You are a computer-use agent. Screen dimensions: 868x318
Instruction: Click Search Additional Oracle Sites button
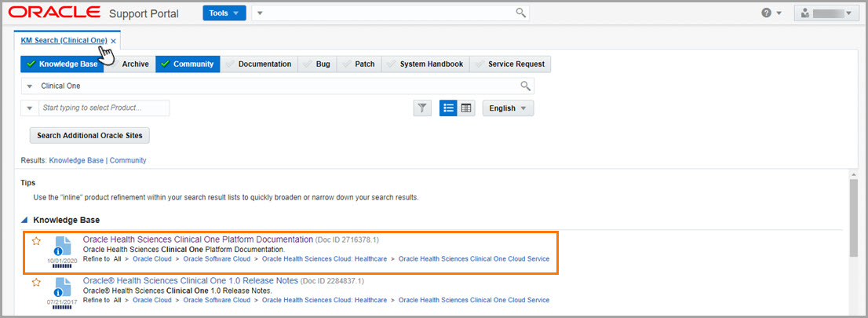(x=89, y=135)
